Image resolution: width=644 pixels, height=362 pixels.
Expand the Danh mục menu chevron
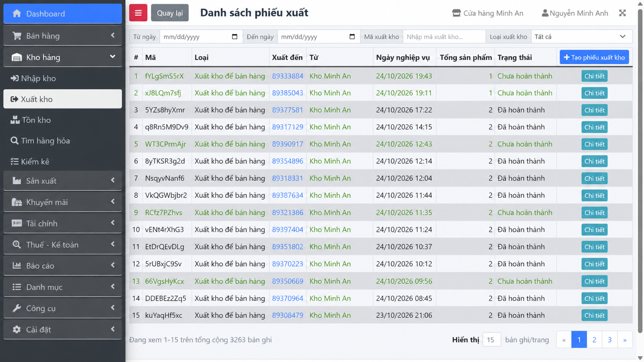click(113, 286)
